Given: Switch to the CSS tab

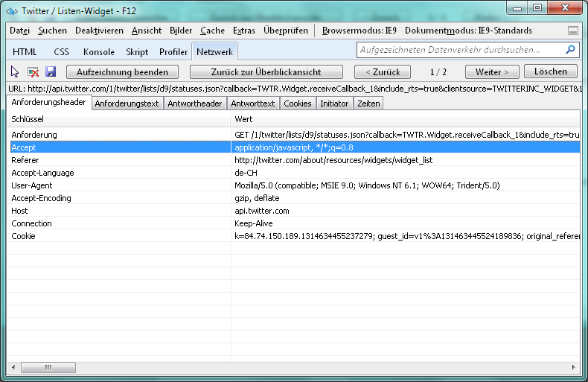Looking at the screenshot, I should [x=62, y=52].
